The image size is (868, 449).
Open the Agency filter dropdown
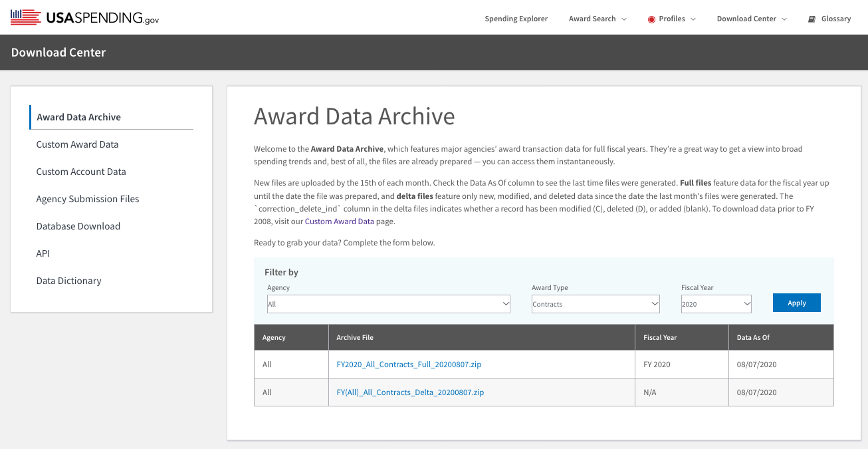point(389,304)
